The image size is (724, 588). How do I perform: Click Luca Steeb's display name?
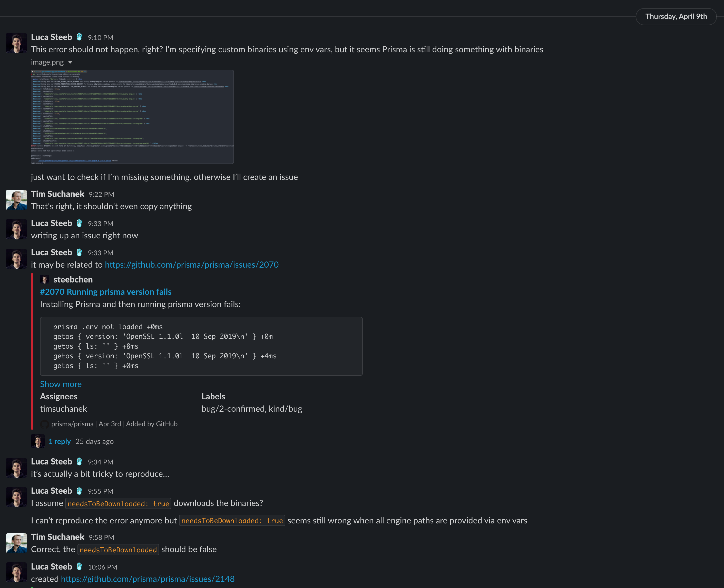pos(51,37)
